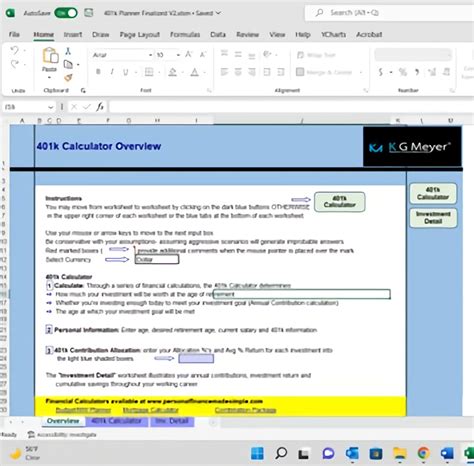
Task: Open the Windows Start menu
Action: pos(257,453)
